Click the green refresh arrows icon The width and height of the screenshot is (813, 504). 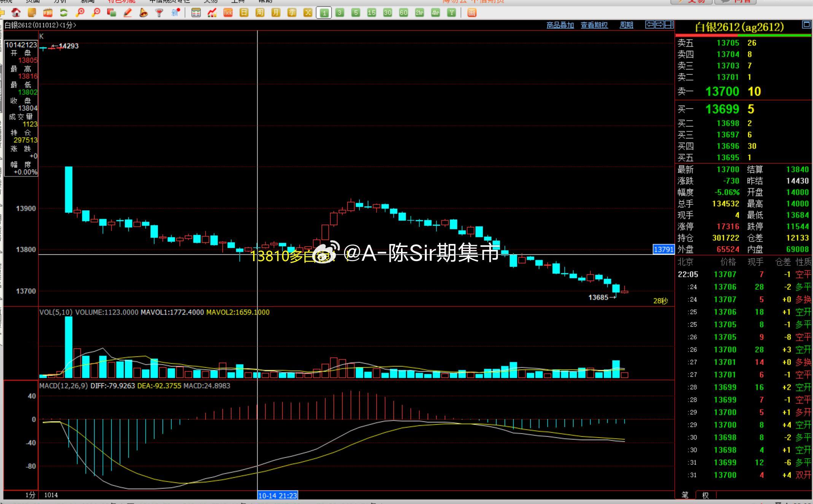click(64, 13)
